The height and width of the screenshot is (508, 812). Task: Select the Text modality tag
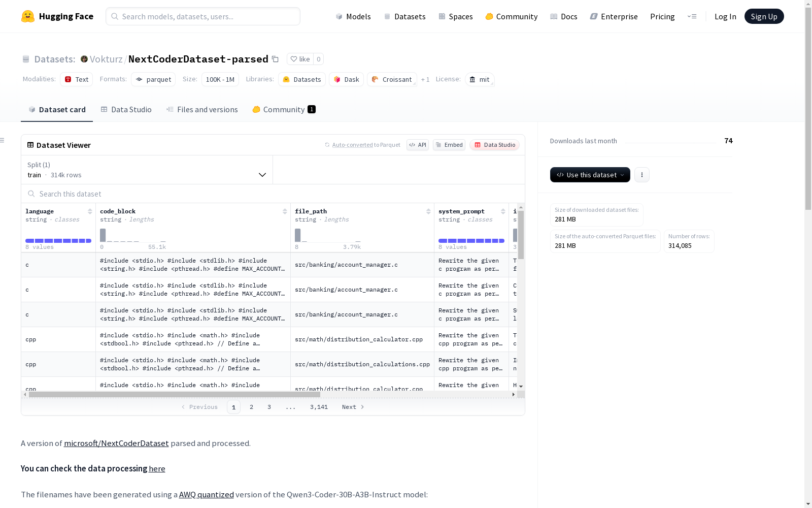coord(77,79)
